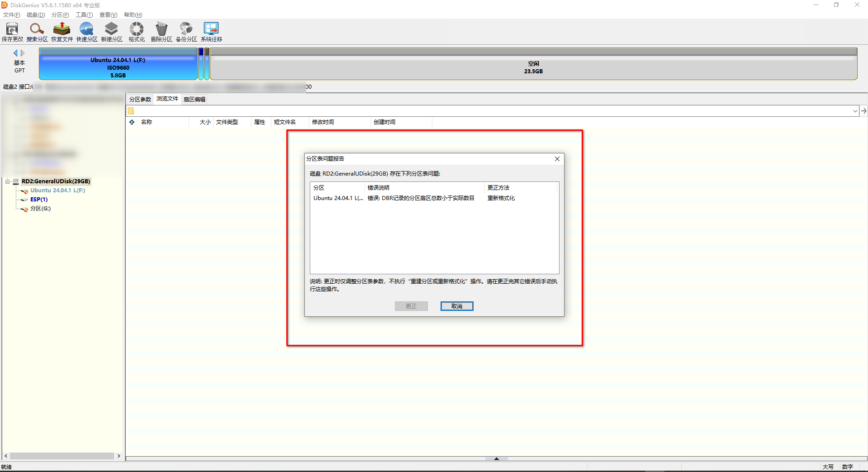
Task: Switch to the 扇区编辑 tab
Action: 194,100
